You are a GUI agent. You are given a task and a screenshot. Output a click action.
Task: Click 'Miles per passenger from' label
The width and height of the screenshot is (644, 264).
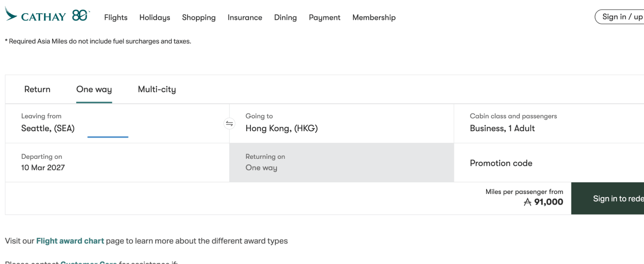[524, 192]
